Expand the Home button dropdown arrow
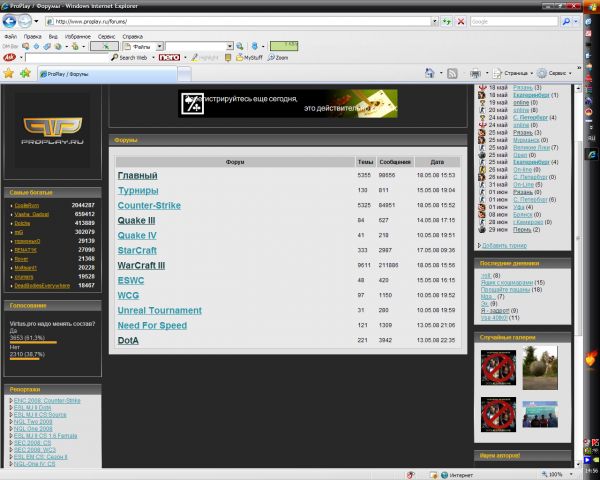This screenshot has height=480, width=600. [x=441, y=73]
